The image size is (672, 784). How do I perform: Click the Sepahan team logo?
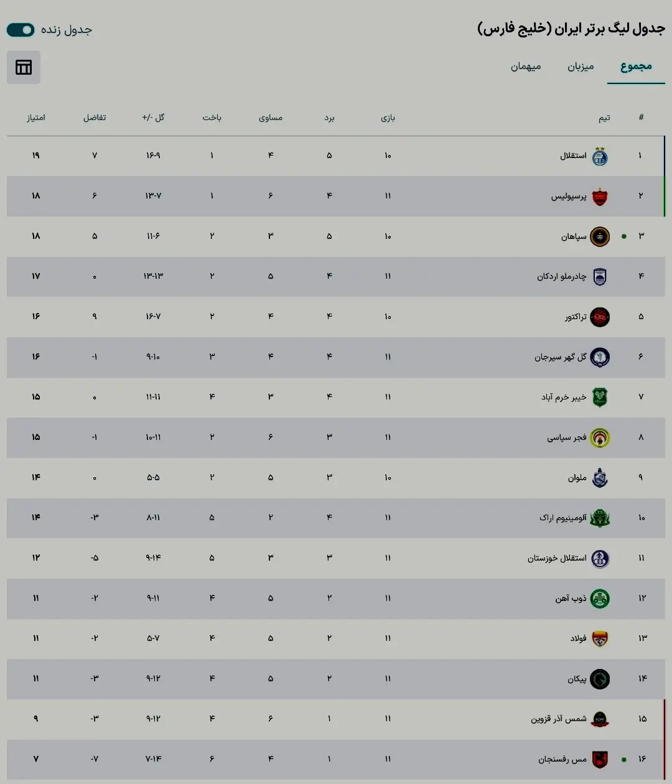pyautogui.click(x=599, y=236)
